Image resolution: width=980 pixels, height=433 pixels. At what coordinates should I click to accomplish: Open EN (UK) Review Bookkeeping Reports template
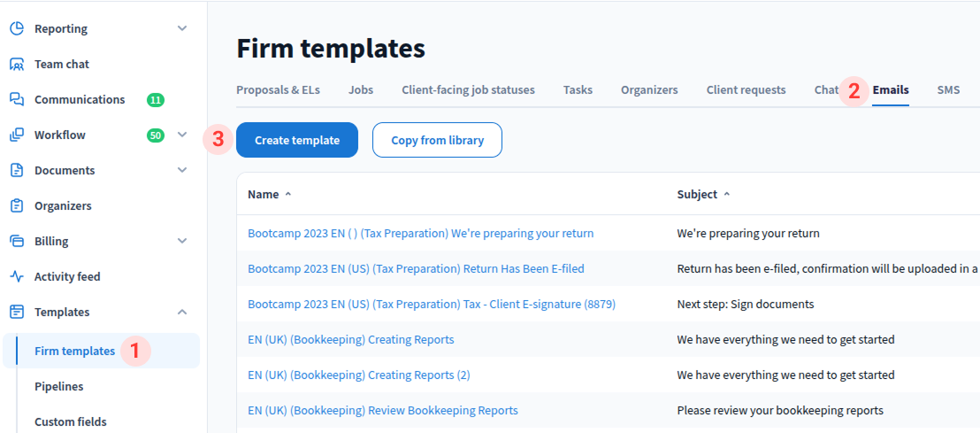point(383,410)
